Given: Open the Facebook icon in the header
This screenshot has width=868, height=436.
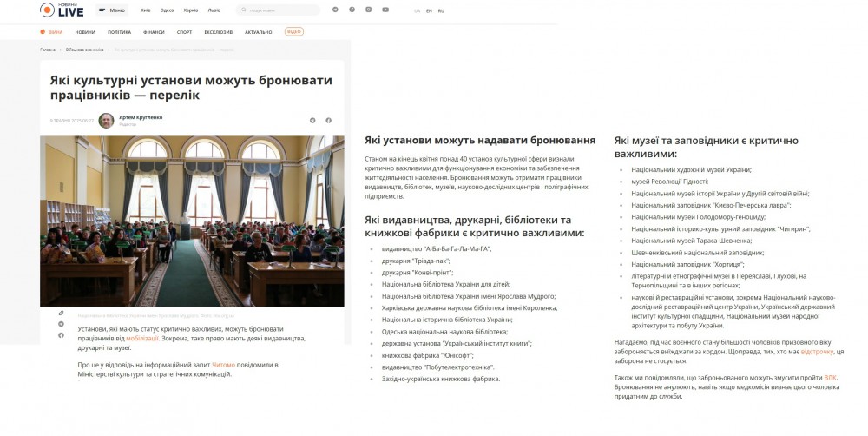Looking at the screenshot, I should click(352, 10).
